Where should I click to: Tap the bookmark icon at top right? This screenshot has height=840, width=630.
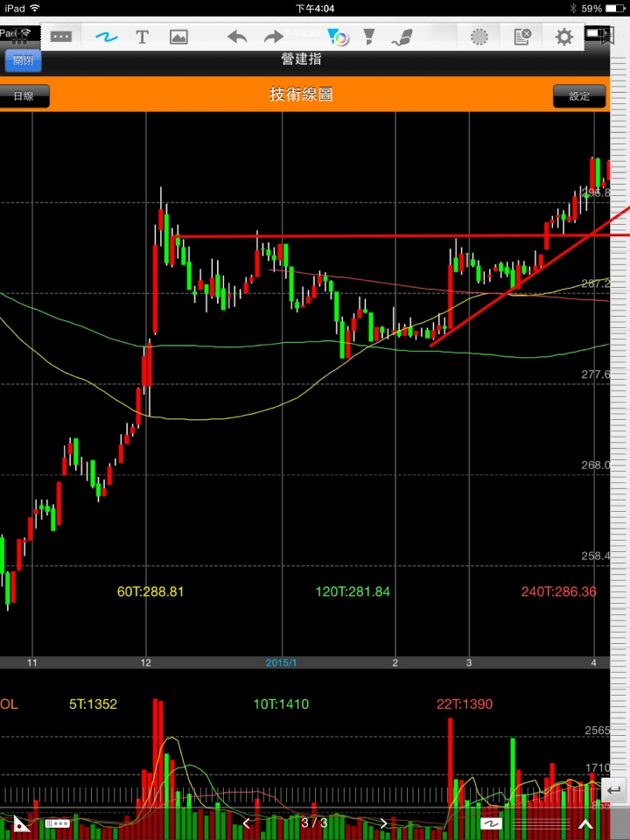608,35
